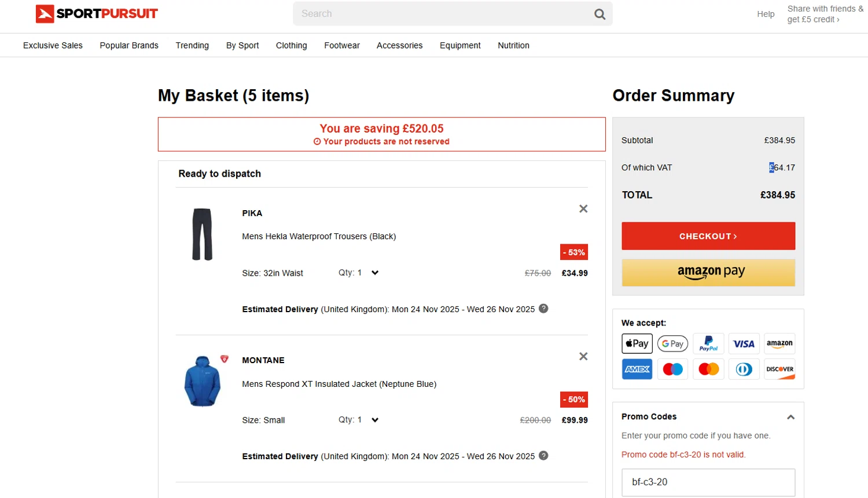
Task: Click the £34.99 trousers price
Action: pyautogui.click(x=575, y=273)
